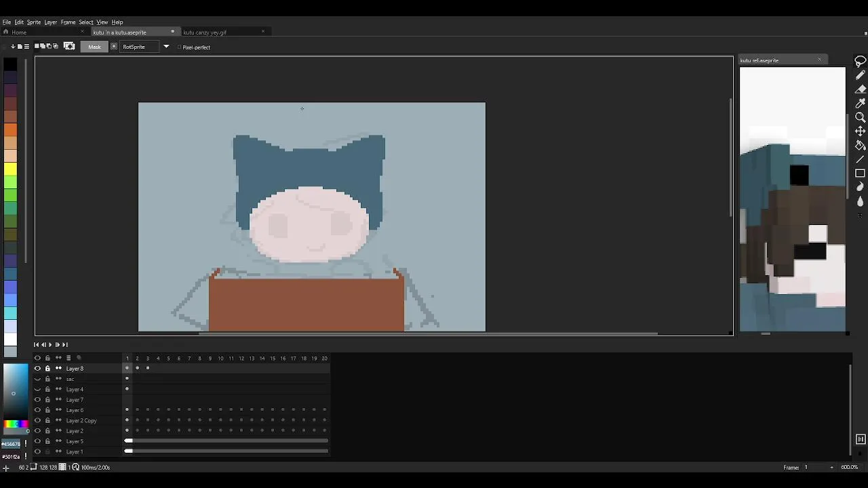Open the RotSprite algorithm dropdown
Screen dimensions: 868x488
[139, 47]
